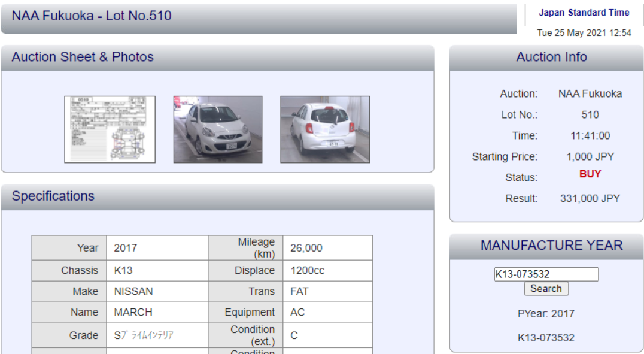Click the 'Lot No.:' label

click(519, 115)
